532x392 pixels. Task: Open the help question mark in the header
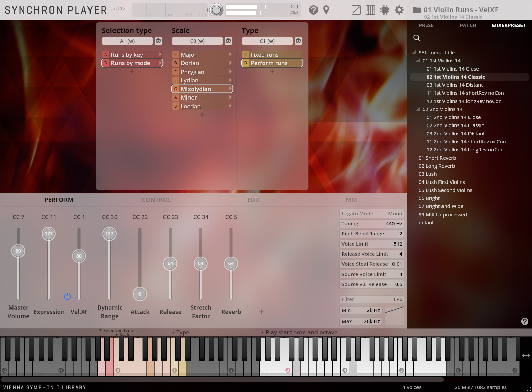click(313, 10)
